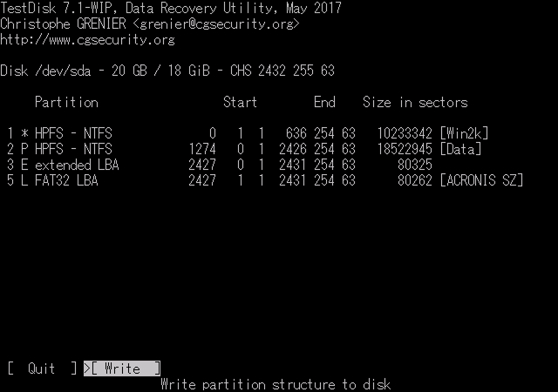Select the FAT32 LBA partition row
The height and width of the screenshot is (392, 558).
pyautogui.click(x=265, y=180)
